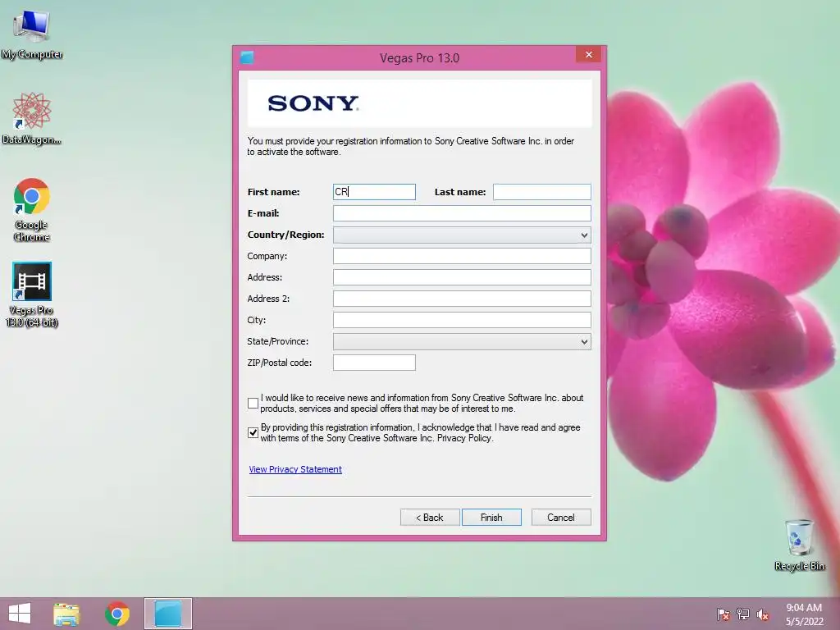Screen dimensions: 840x630
Task: Open the DataWagon desktop shortcut
Action: pos(32,118)
